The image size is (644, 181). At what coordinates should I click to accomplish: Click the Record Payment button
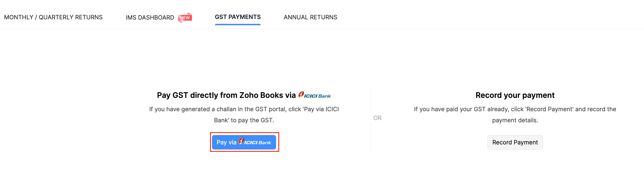point(515,142)
